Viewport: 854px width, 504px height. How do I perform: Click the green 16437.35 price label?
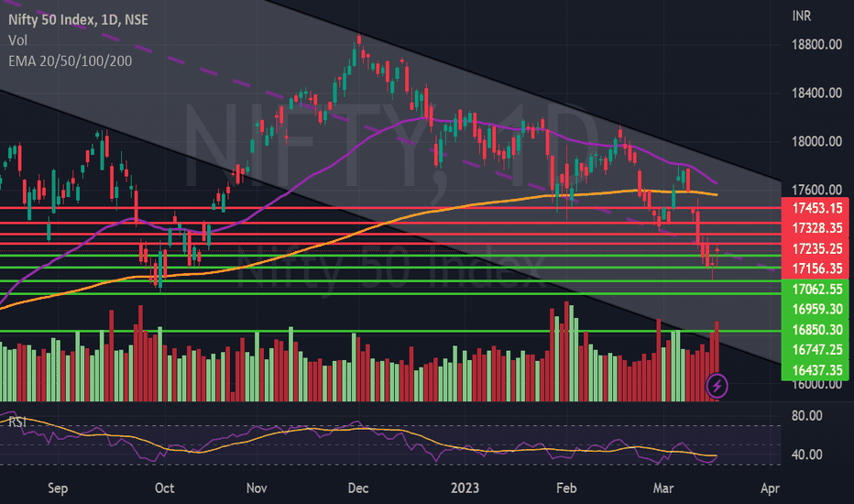[x=817, y=370]
